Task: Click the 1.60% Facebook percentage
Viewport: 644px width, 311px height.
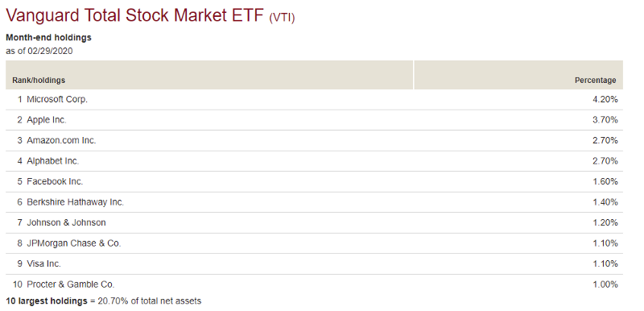Action: [605, 181]
